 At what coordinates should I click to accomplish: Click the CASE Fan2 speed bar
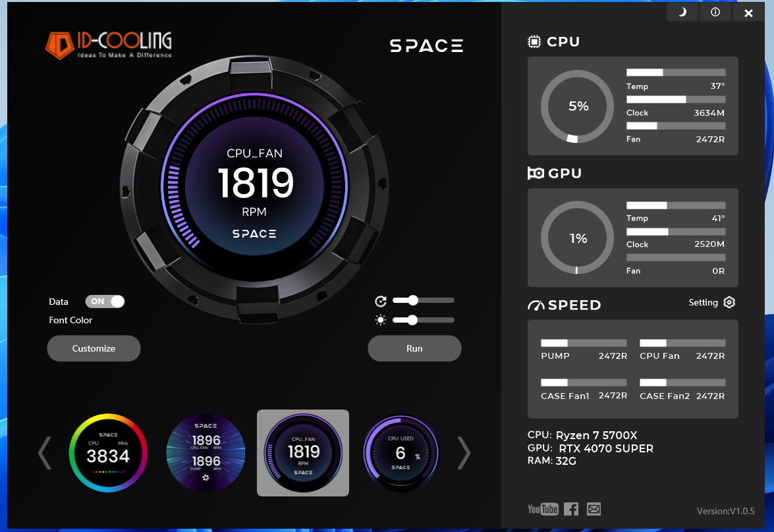pyautogui.click(x=682, y=383)
